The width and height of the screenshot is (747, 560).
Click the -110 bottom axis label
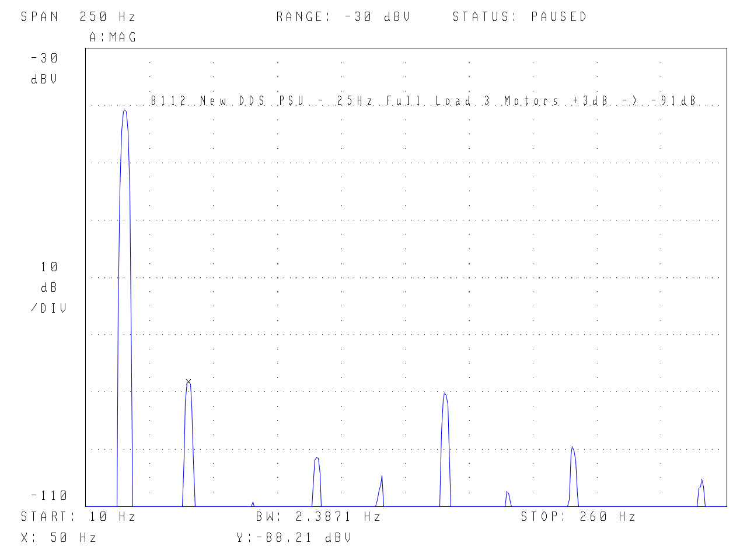tap(49, 496)
